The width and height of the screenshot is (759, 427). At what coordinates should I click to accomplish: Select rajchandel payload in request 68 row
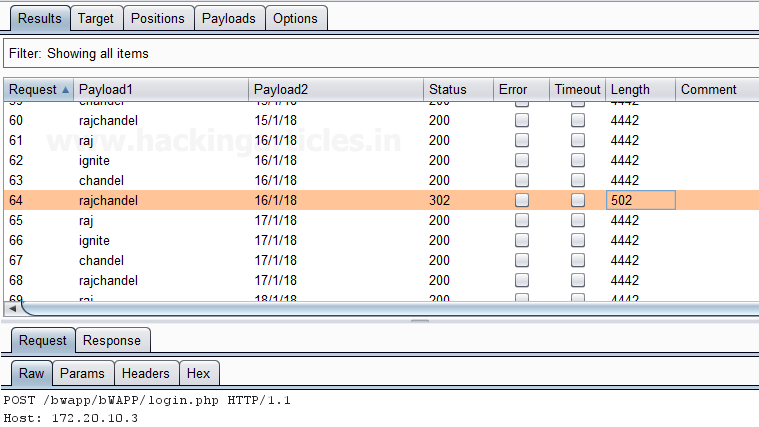pos(108,280)
